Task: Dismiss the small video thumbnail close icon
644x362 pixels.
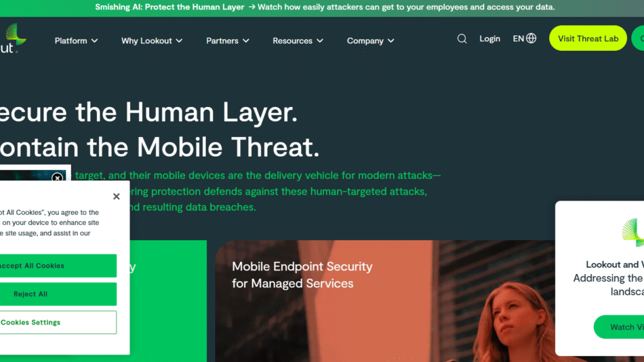Action: [58, 178]
